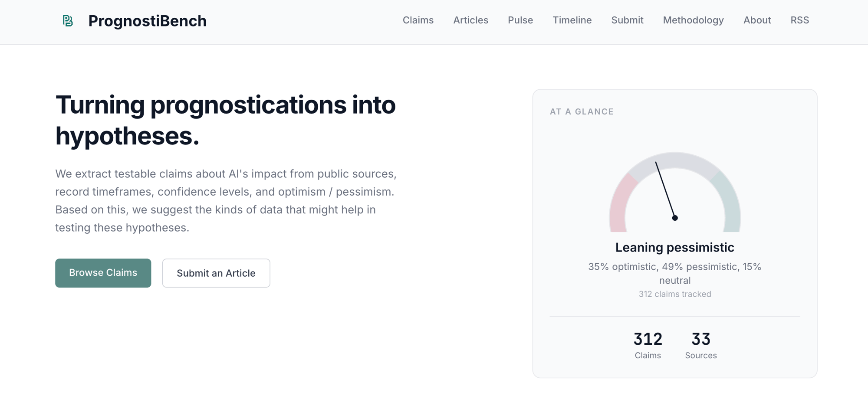This screenshot has width=868, height=409.
Task: Click the gray neutral gauge segment
Action: pos(675,160)
